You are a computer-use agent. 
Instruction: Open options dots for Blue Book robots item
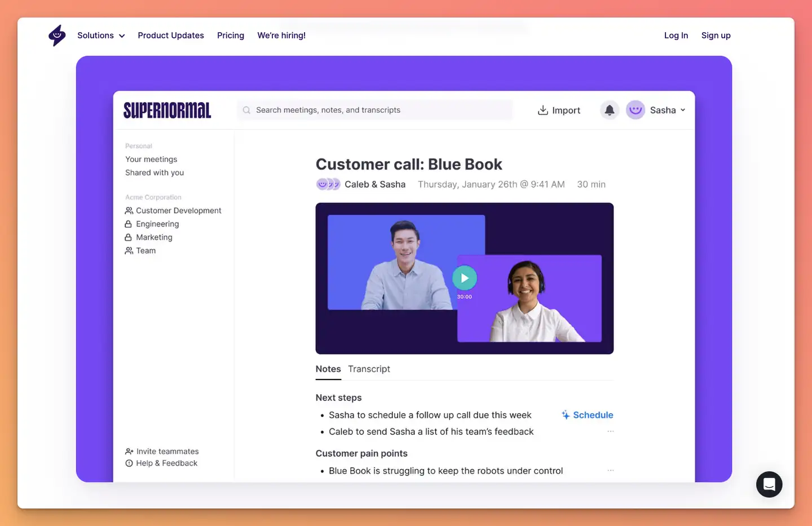(x=610, y=470)
